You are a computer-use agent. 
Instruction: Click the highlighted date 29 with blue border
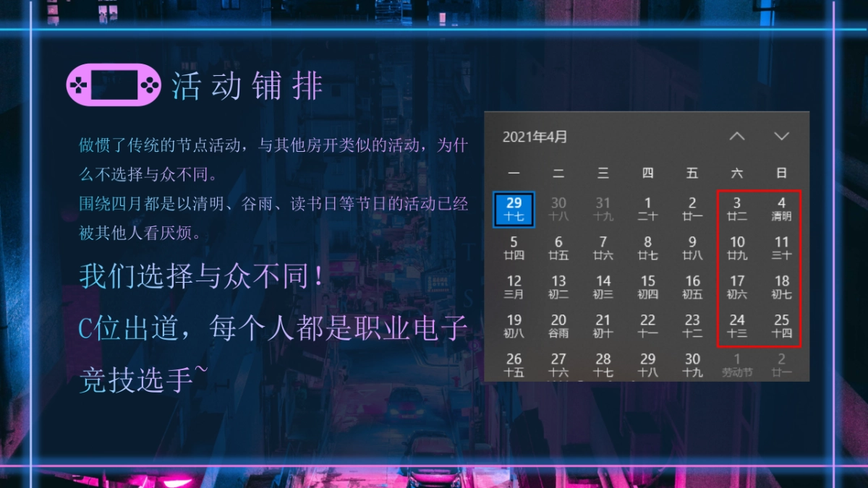pos(514,208)
